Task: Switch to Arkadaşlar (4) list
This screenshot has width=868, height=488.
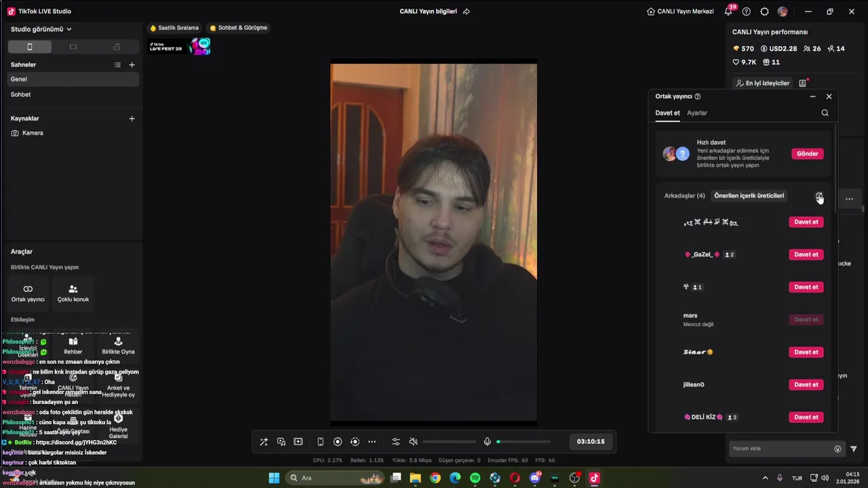Action: tap(684, 196)
